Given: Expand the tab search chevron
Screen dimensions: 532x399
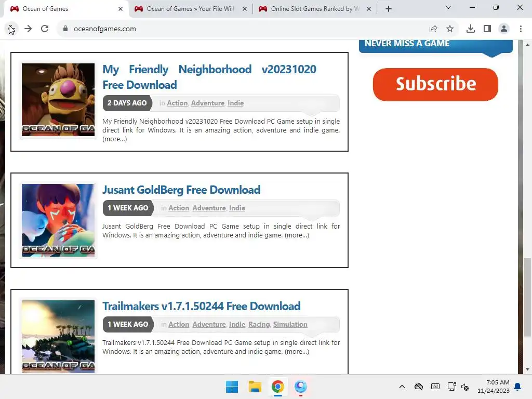Looking at the screenshot, I should (448, 7).
